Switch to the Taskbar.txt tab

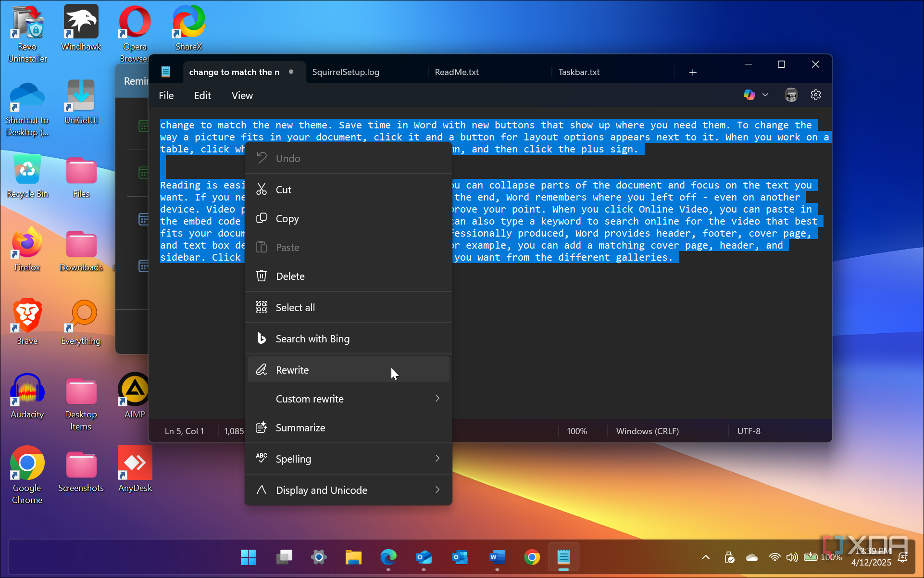click(579, 72)
